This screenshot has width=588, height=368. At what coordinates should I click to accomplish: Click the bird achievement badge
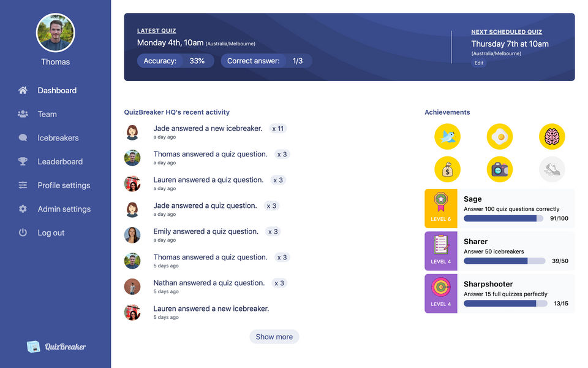click(x=447, y=137)
